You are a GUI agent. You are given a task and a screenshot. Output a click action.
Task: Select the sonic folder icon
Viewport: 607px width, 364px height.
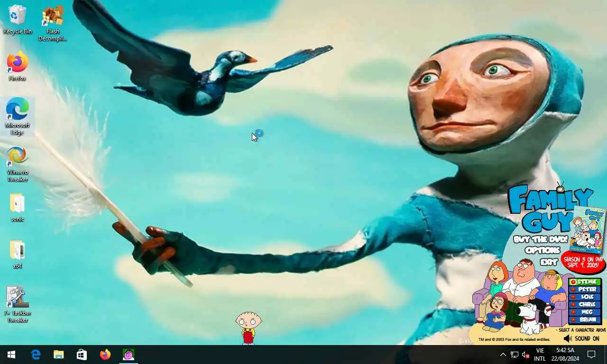18,208
